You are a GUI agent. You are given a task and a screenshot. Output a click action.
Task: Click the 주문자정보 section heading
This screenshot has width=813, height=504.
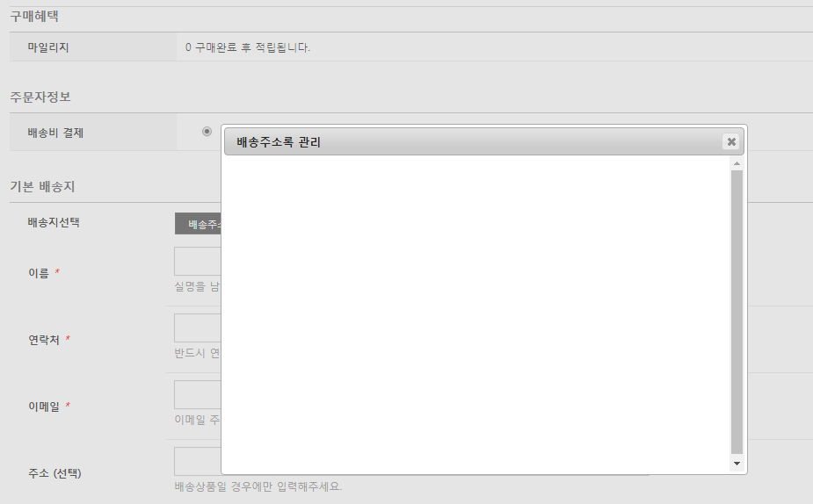[40, 97]
